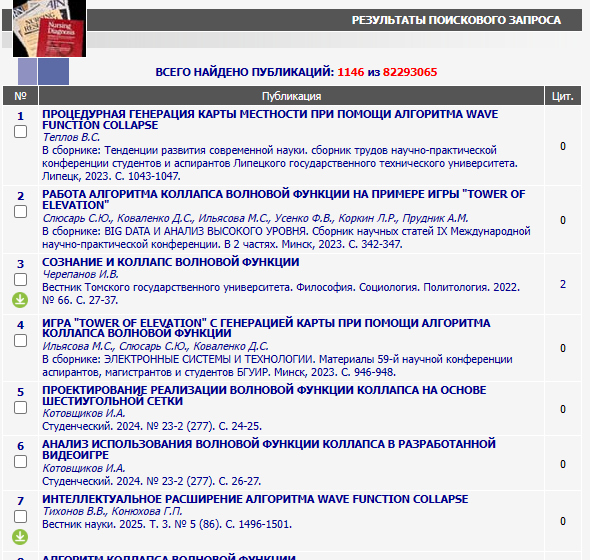The height and width of the screenshot is (560, 590).
Task: Click author name 'Теплов В.С.'
Action: click(71, 137)
